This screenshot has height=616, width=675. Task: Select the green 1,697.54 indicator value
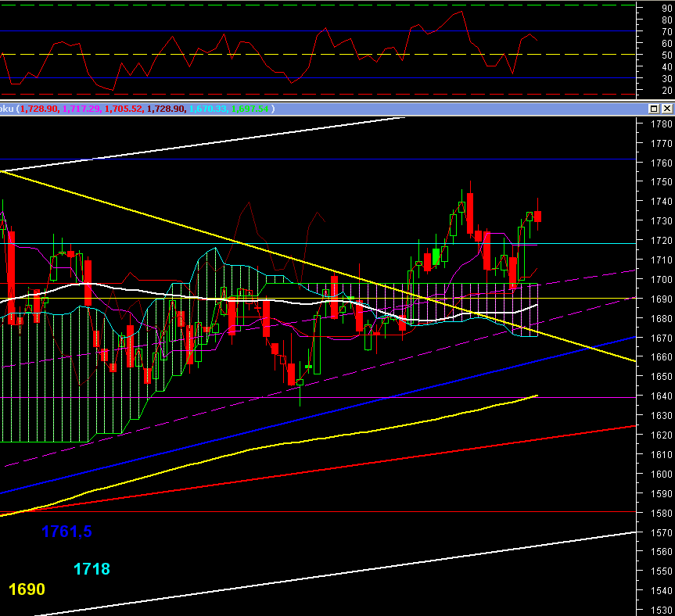(250, 109)
